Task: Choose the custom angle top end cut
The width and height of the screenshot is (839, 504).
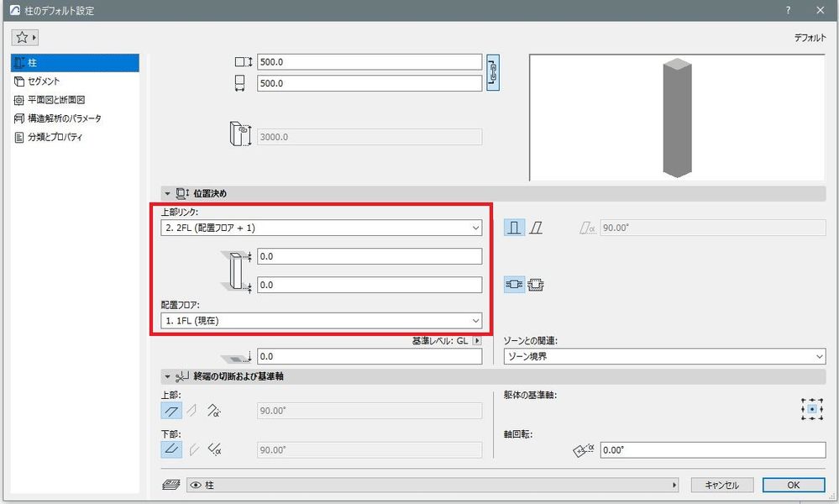Action: point(214,411)
